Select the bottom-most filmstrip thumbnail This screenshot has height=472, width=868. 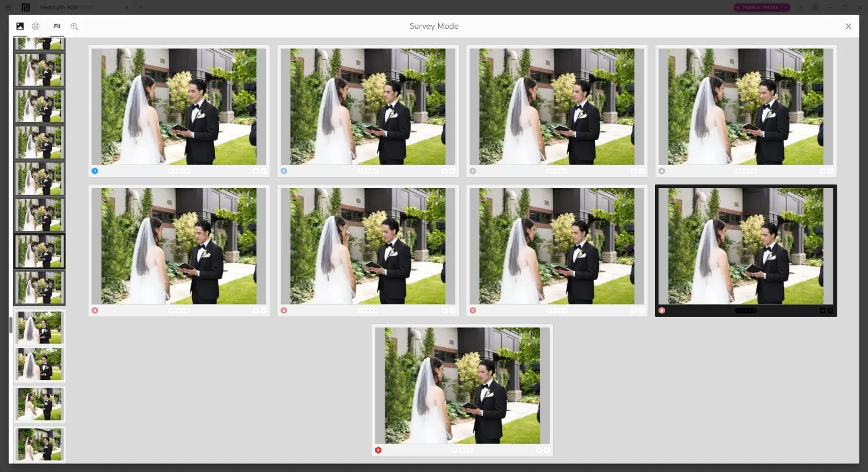click(x=39, y=444)
